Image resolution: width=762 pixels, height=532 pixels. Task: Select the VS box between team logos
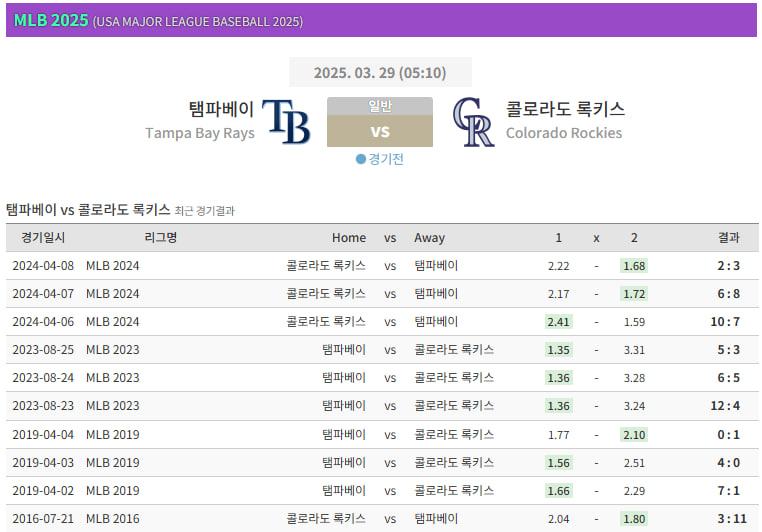coord(380,131)
